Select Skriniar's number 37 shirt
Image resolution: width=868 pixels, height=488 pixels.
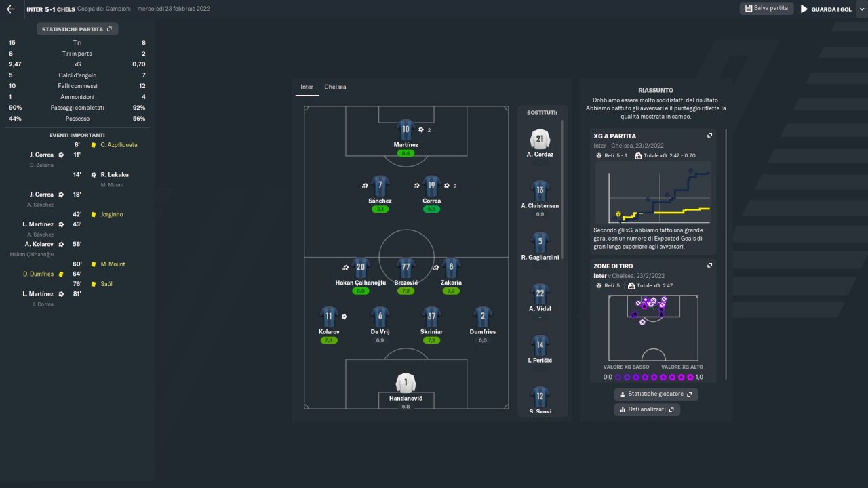point(431,317)
